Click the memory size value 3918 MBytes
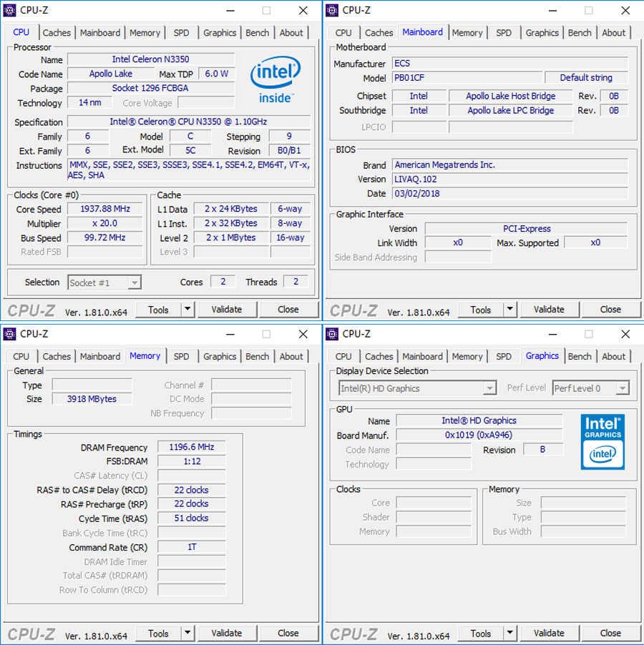644x645 pixels. pos(92,399)
